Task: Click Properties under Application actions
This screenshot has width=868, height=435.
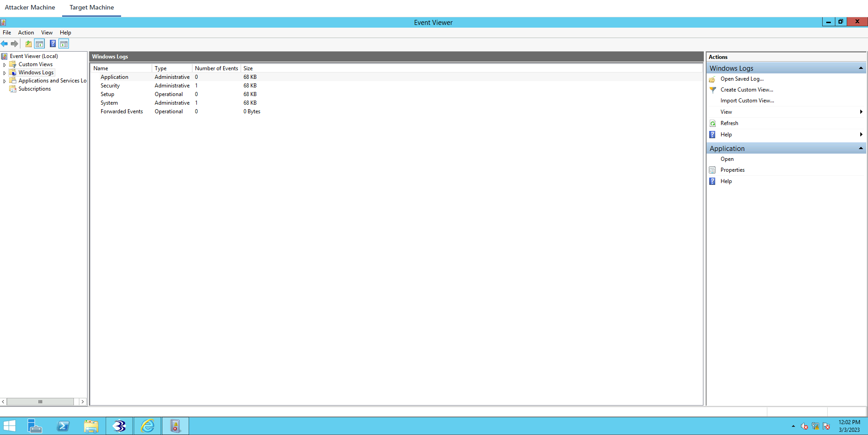Action: coord(732,170)
